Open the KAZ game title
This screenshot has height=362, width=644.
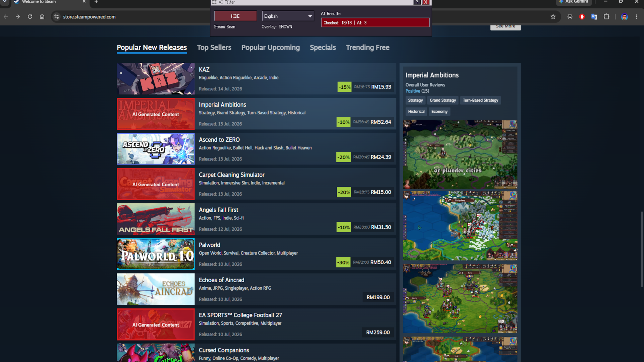coord(204,70)
